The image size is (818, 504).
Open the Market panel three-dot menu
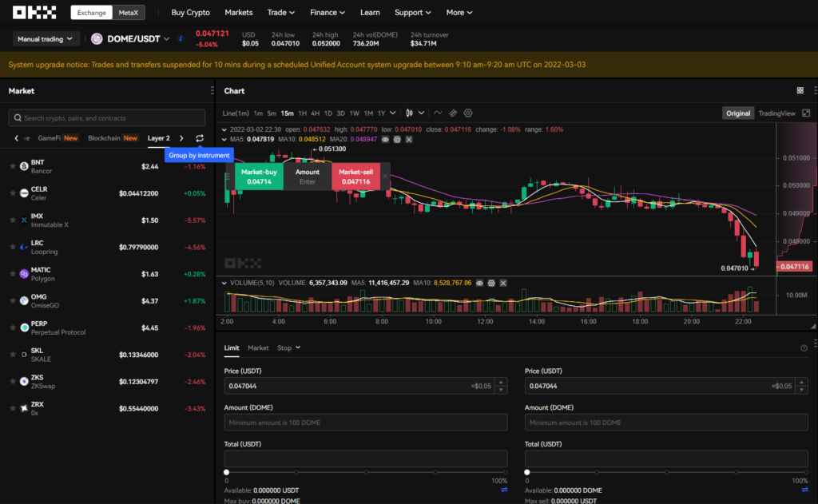click(212, 91)
